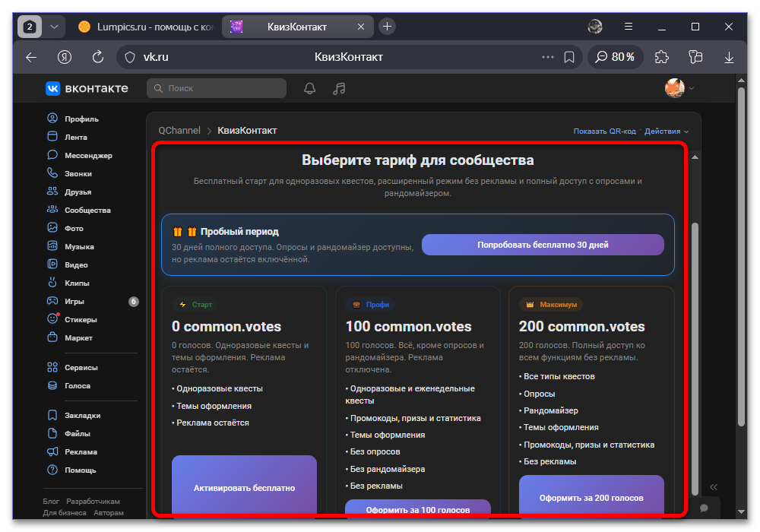Click the Игры gamepad icon
The width and height of the screenshot is (760, 532).
tap(52, 301)
